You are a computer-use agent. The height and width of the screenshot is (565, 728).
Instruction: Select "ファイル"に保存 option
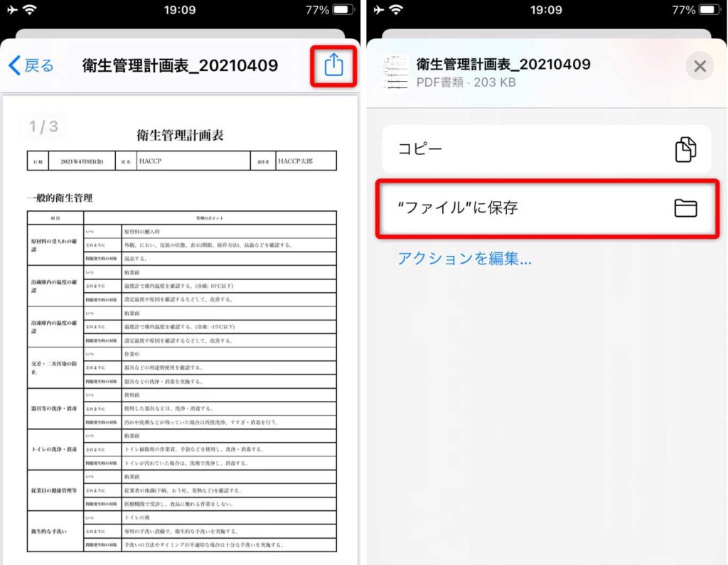[x=458, y=208]
